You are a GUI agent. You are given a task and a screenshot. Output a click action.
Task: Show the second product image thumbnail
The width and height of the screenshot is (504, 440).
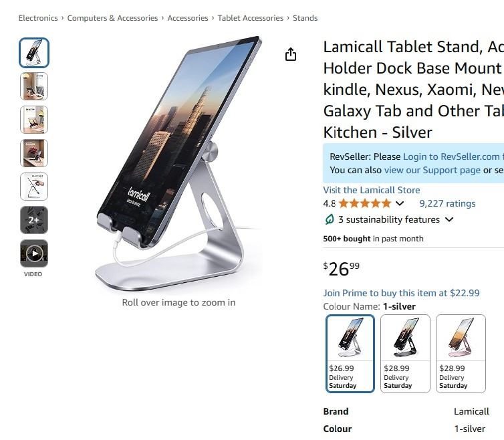[34, 86]
